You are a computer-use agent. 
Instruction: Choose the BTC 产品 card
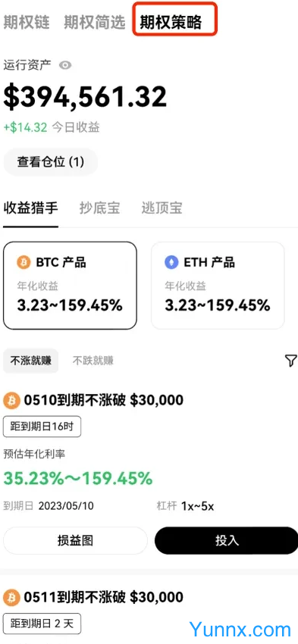click(x=70, y=286)
